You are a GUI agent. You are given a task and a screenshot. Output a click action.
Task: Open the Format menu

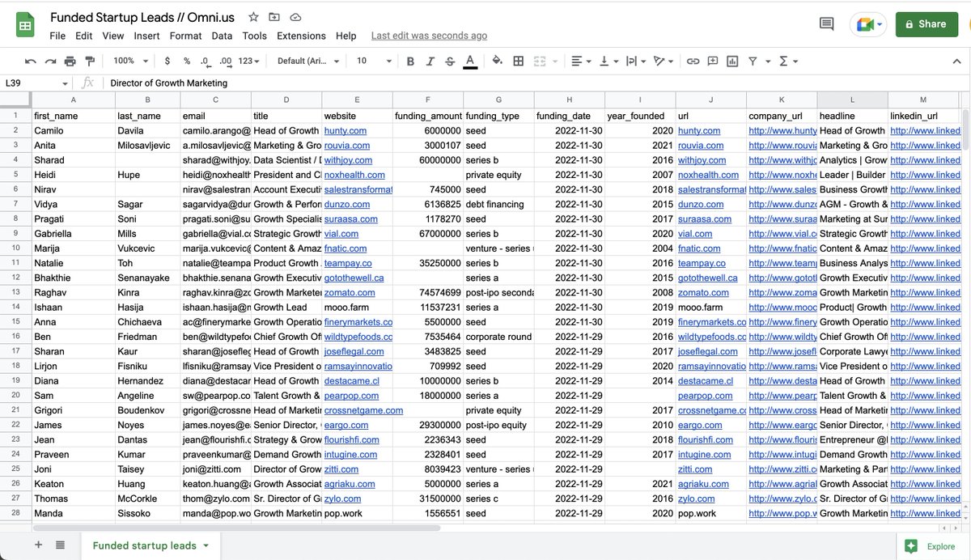[x=186, y=36]
